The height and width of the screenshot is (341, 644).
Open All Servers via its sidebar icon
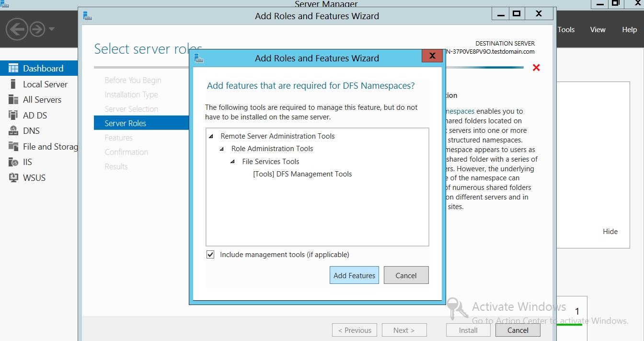tap(13, 100)
